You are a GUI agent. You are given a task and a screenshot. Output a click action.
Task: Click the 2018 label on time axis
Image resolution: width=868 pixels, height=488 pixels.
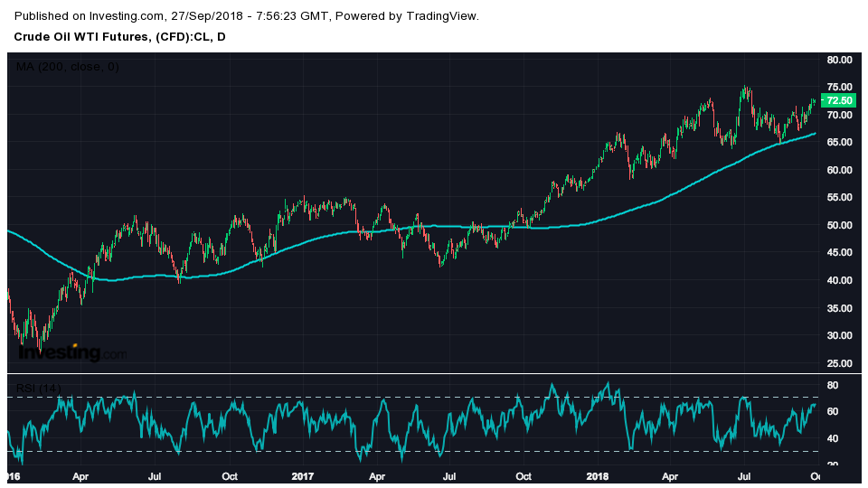(x=597, y=475)
